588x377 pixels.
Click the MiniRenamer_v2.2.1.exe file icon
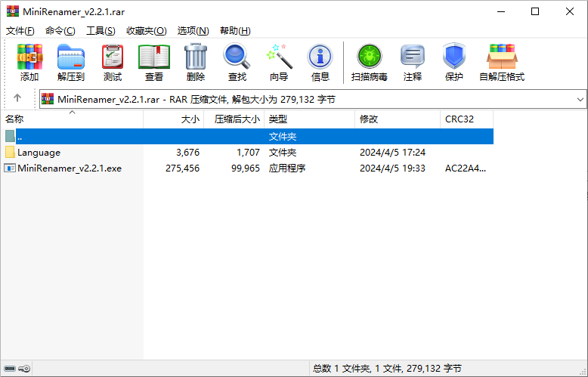click(x=10, y=168)
